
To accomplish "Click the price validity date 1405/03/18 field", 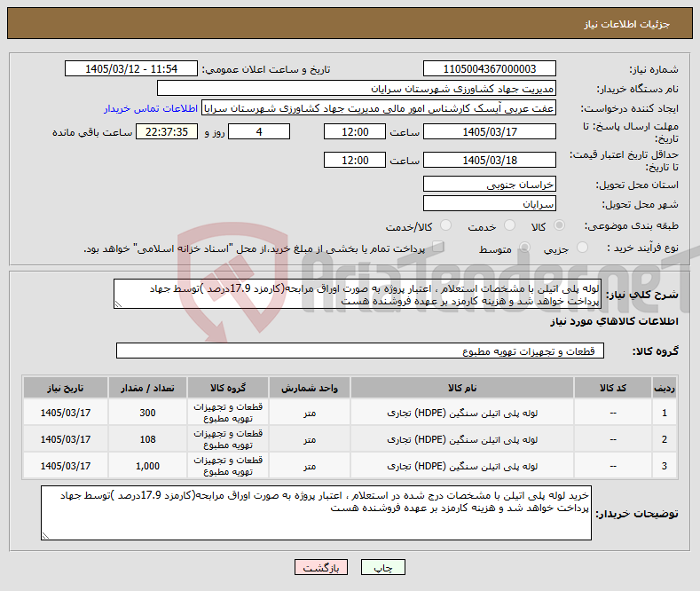I will click(x=489, y=160).
